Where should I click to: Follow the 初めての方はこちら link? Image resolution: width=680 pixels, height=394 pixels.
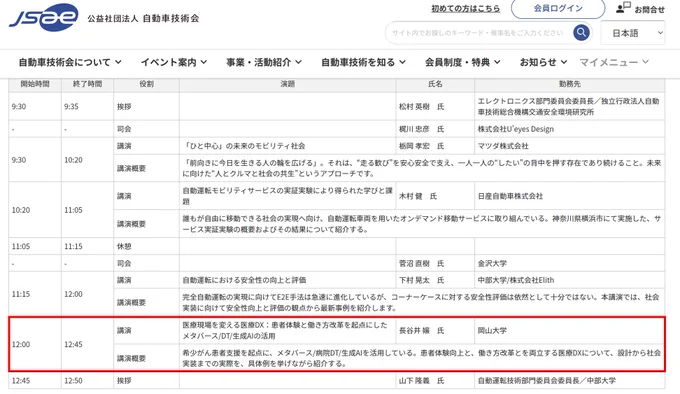[x=465, y=9]
